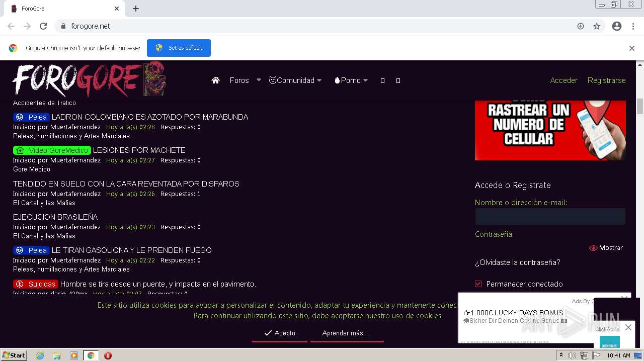Open the Foros menu item
Viewport: 644px width, 362px height.
pos(239,80)
